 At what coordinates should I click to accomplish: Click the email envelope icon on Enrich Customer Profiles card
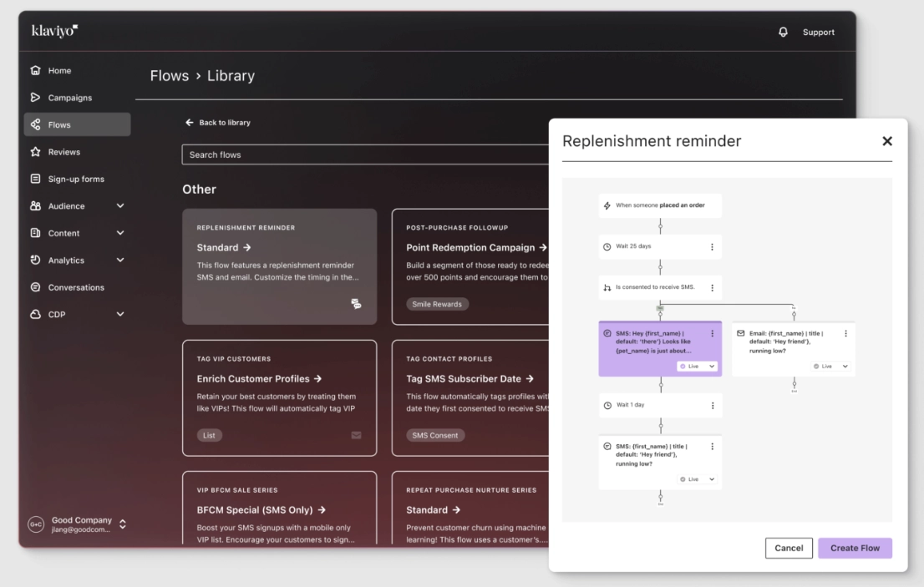point(356,435)
